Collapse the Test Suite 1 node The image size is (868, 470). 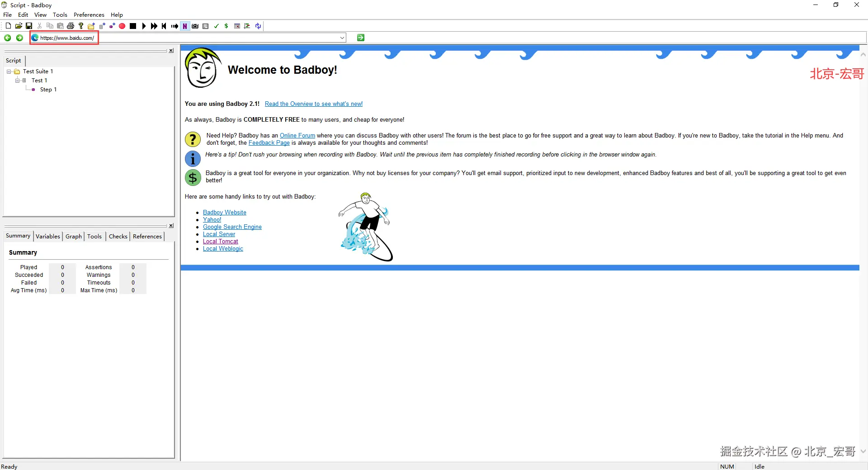pos(9,71)
